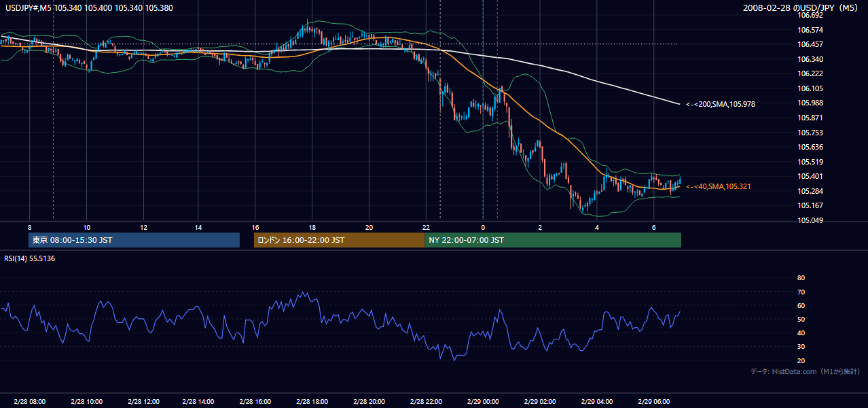Click RSI scale value 40
The image size is (868, 408).
pos(801,333)
